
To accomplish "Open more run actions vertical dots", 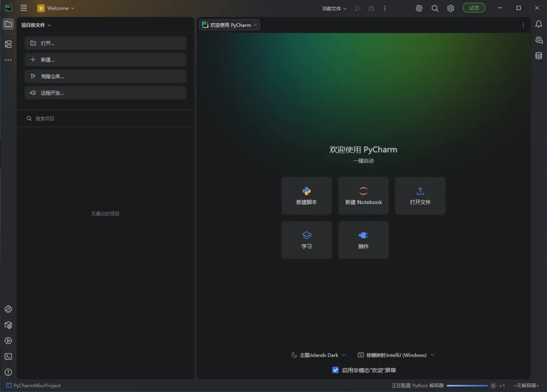I will [x=385, y=8].
